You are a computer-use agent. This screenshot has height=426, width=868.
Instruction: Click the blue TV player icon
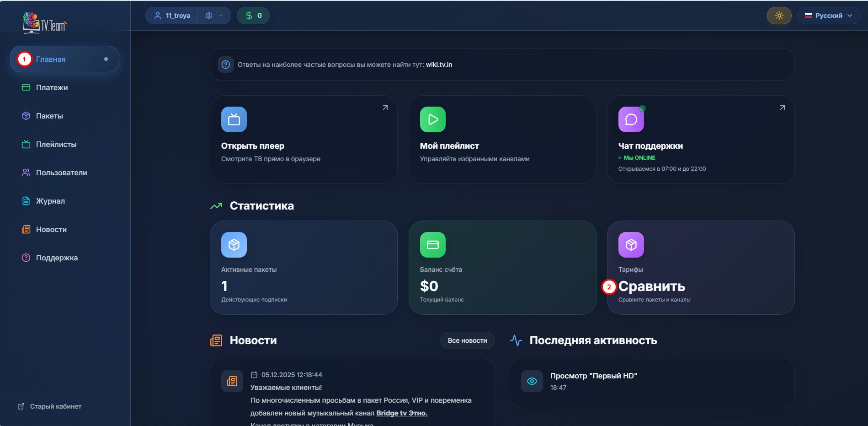click(234, 119)
